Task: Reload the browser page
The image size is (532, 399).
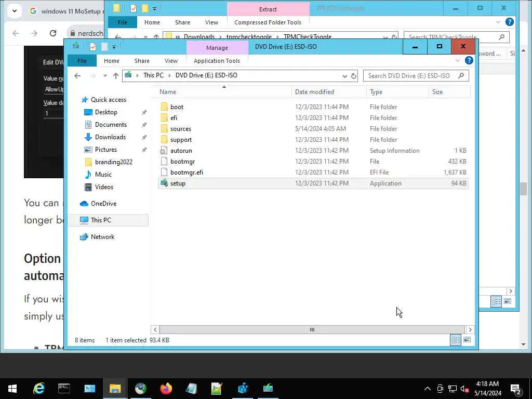Action: coord(53,33)
